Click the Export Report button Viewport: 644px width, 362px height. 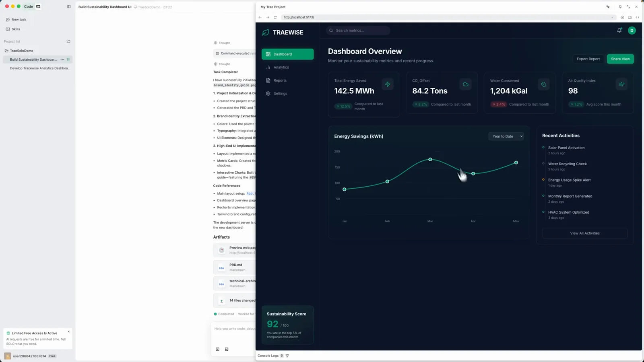[588, 59]
